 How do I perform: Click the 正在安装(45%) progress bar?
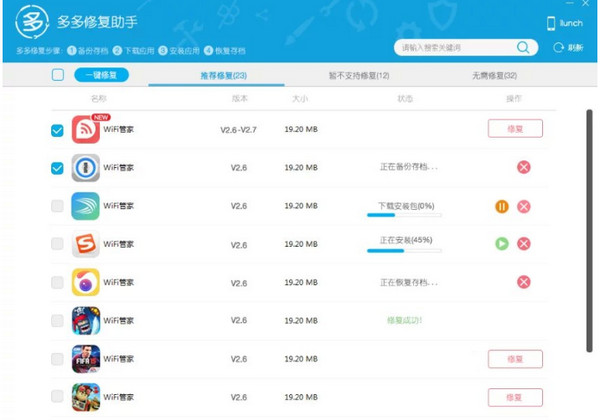404,251
